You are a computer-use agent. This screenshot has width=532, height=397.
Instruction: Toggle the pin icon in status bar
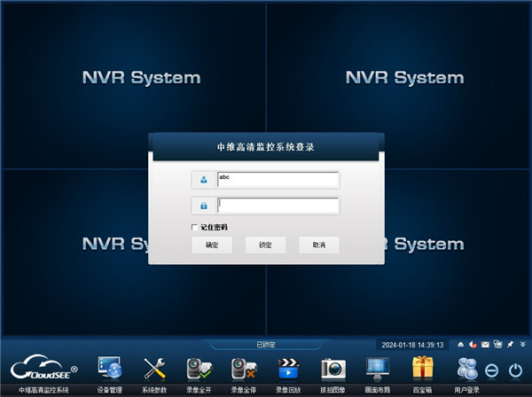510,344
